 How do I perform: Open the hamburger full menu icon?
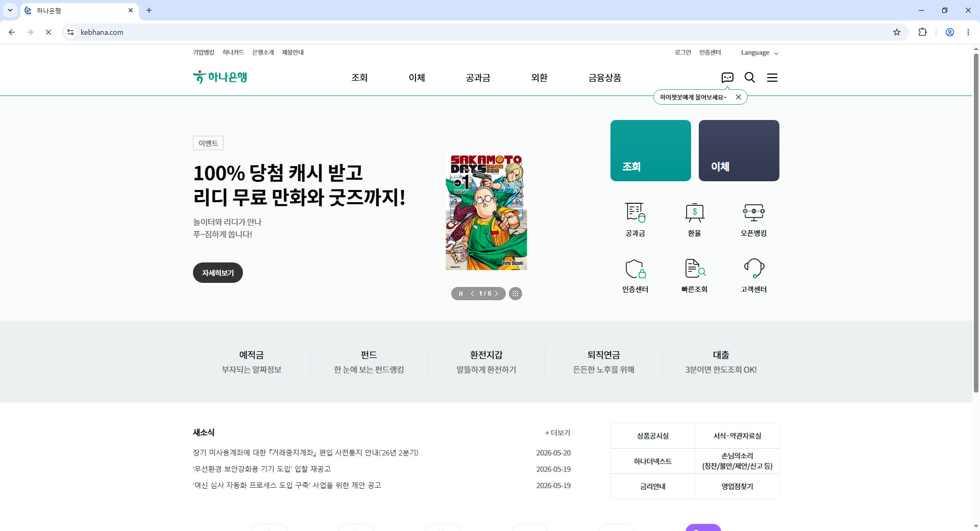(x=772, y=78)
